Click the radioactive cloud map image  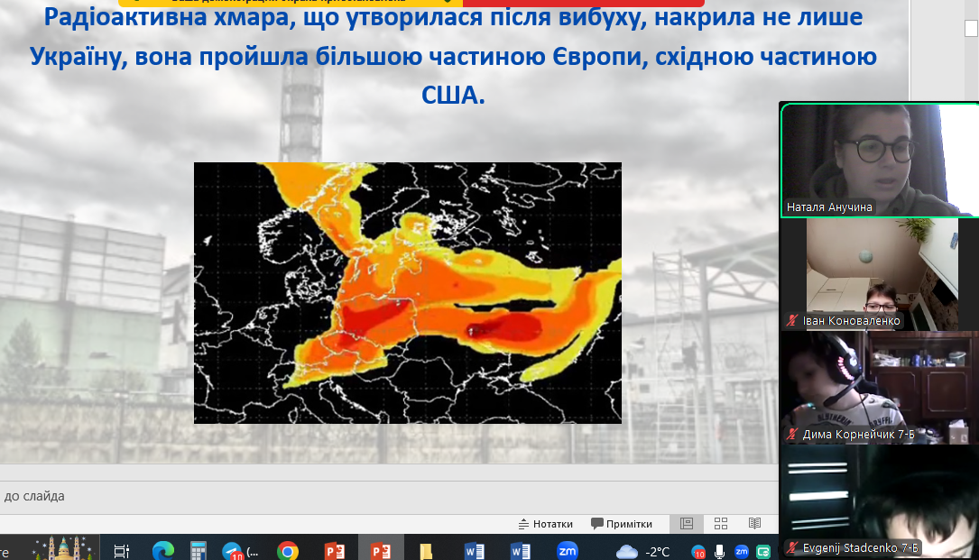[x=408, y=293]
